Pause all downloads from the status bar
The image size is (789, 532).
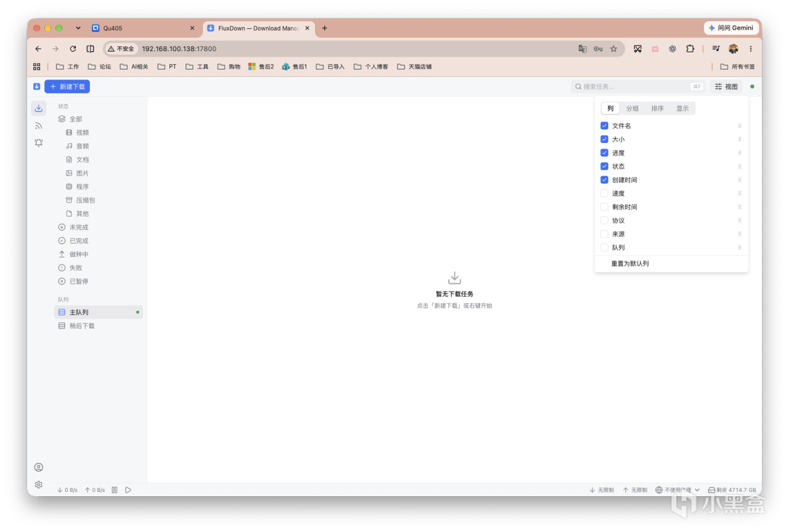pos(115,490)
